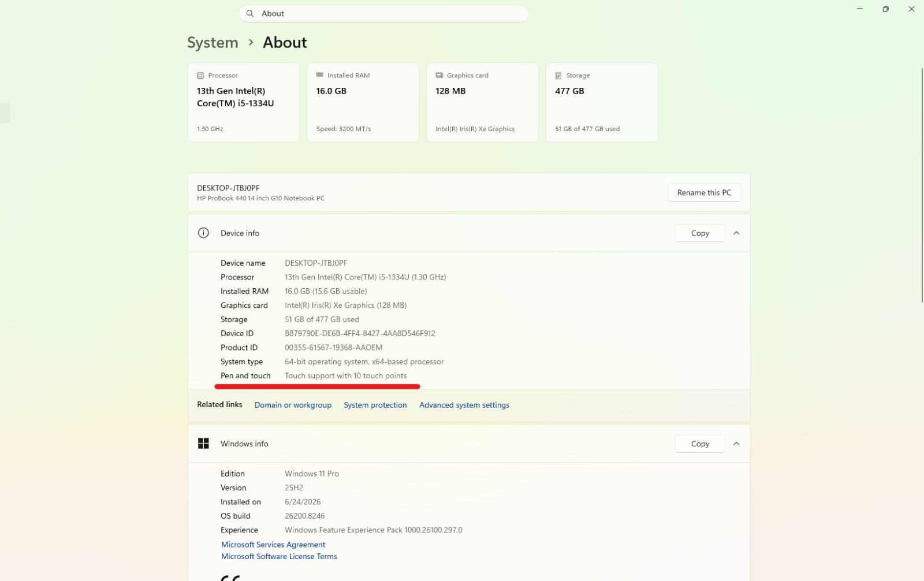This screenshot has height=581, width=924.
Task: Select the Installed on date 6/24/2026
Action: (303, 502)
